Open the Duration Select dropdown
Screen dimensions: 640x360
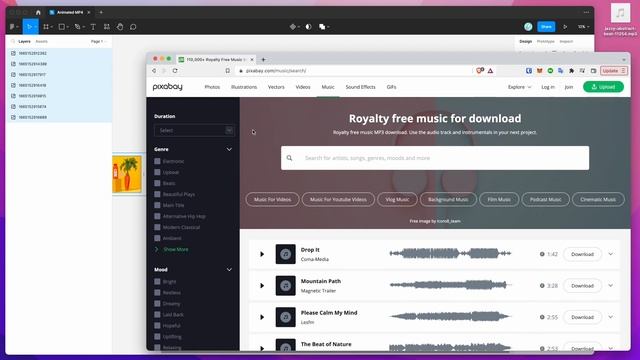click(194, 130)
